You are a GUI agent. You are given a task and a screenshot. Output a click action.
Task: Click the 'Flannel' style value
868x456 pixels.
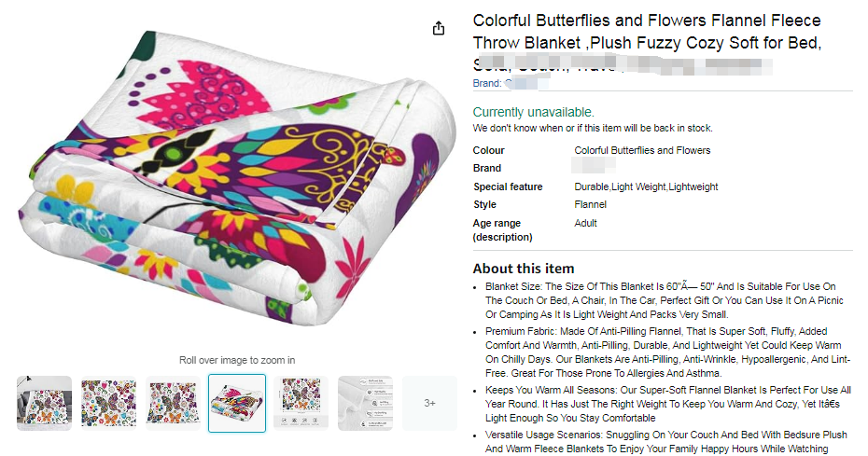coord(591,204)
